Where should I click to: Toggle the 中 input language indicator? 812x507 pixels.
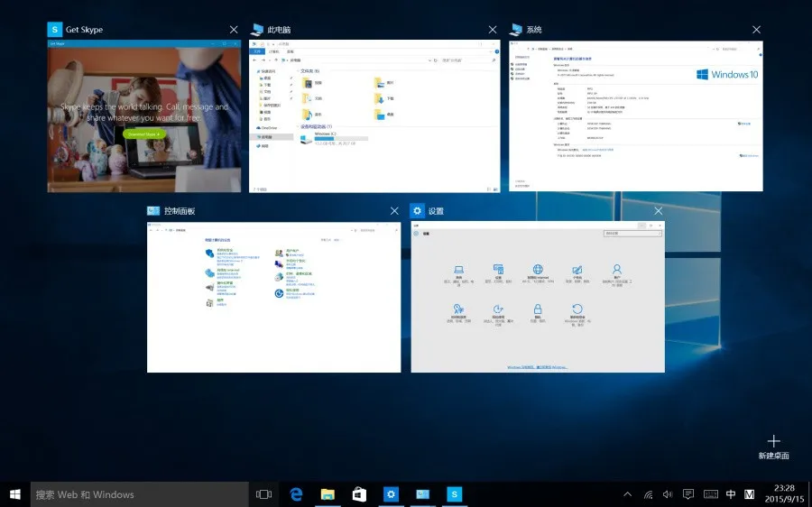tap(731, 494)
